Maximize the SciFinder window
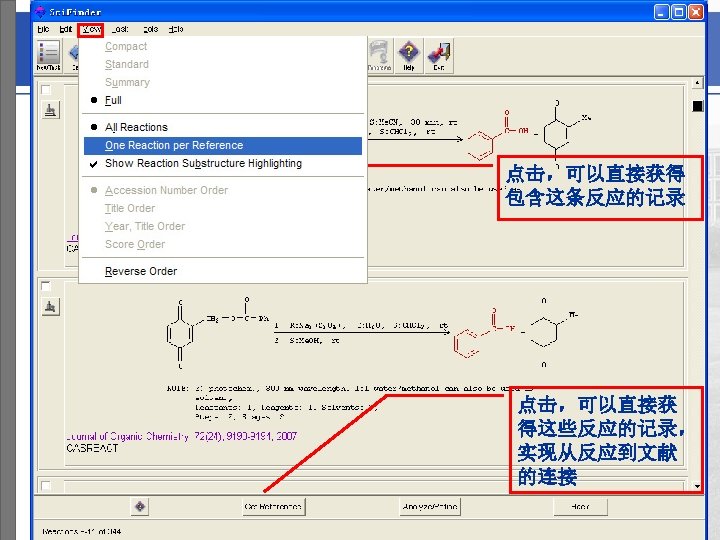Image resolution: width=720 pixels, height=540 pixels. pos(679,12)
